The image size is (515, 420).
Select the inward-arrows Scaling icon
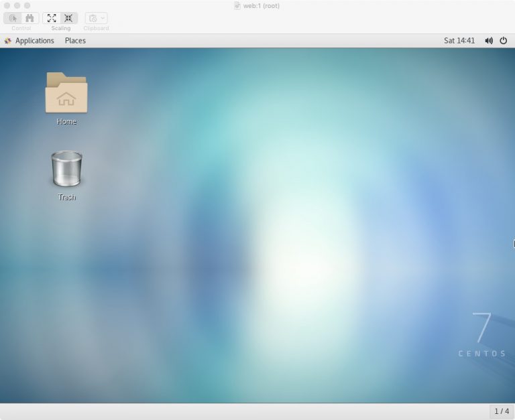pyautogui.click(x=68, y=18)
